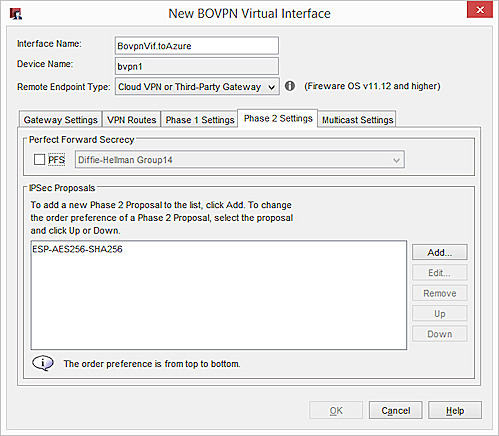Click the Interface Name input field

point(197,46)
